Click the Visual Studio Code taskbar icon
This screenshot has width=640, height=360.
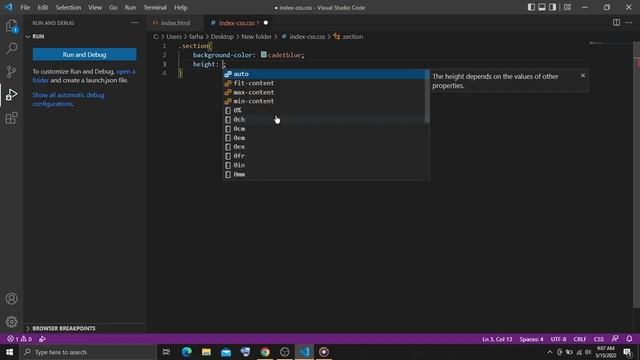click(304, 352)
